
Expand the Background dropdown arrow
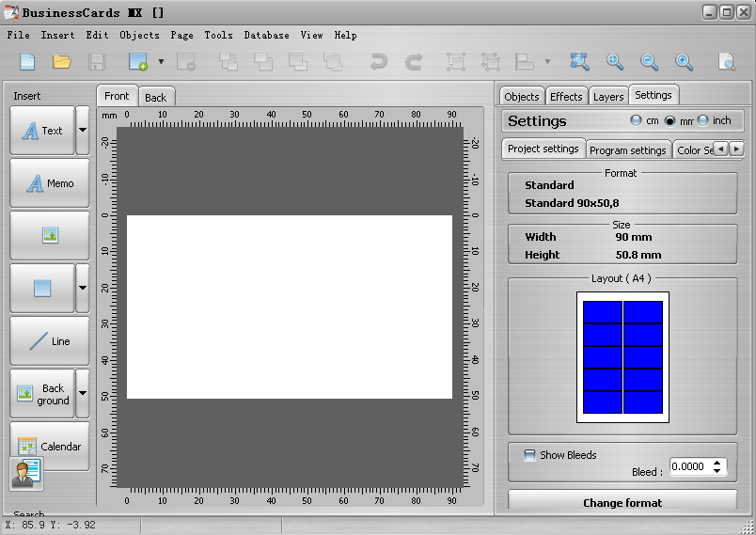click(83, 394)
